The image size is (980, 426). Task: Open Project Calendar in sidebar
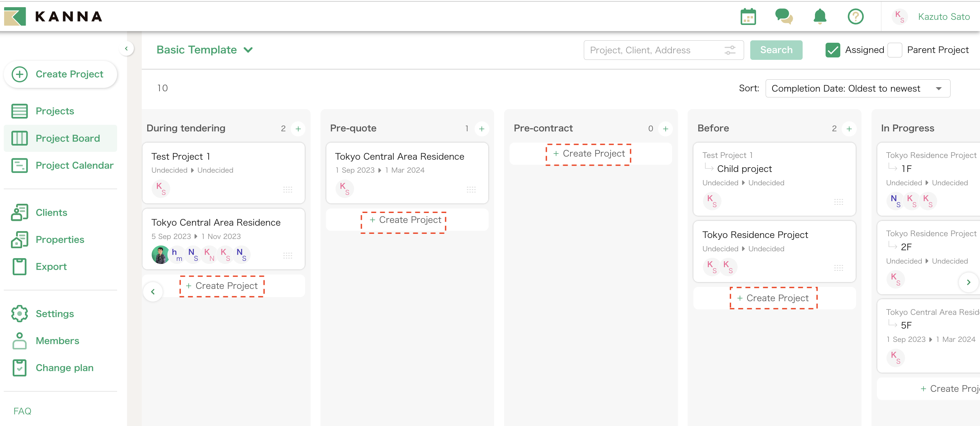tap(74, 165)
